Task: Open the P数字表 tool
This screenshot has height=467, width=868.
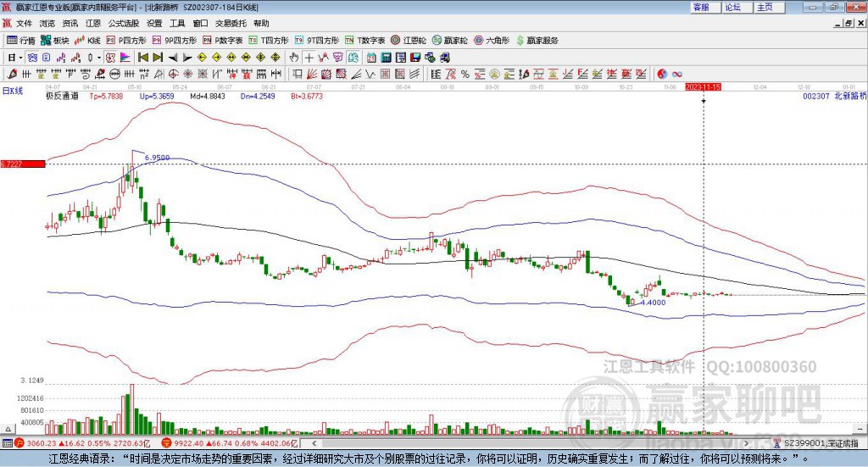Action: tap(223, 41)
